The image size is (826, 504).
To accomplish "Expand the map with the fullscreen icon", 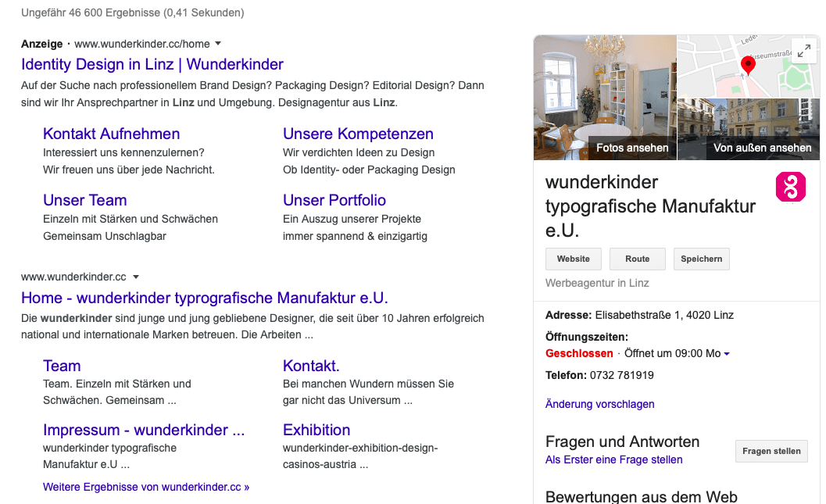I will [x=804, y=50].
